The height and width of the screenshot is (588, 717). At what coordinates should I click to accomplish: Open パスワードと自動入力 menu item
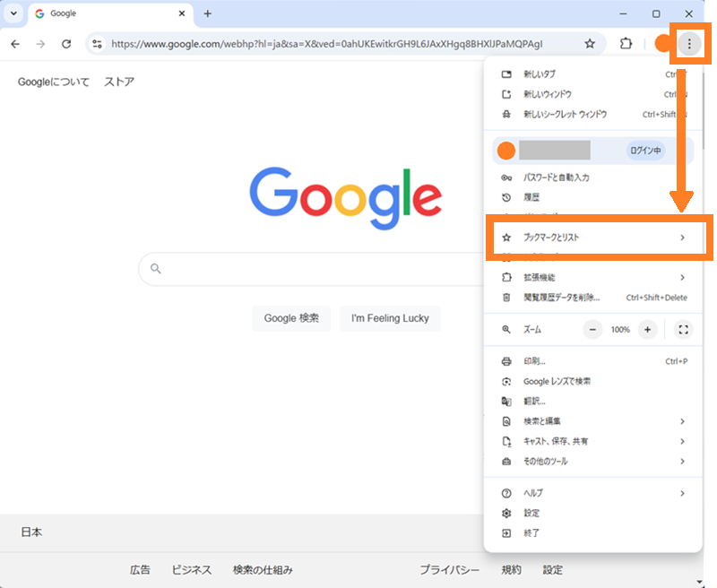[x=593, y=177]
